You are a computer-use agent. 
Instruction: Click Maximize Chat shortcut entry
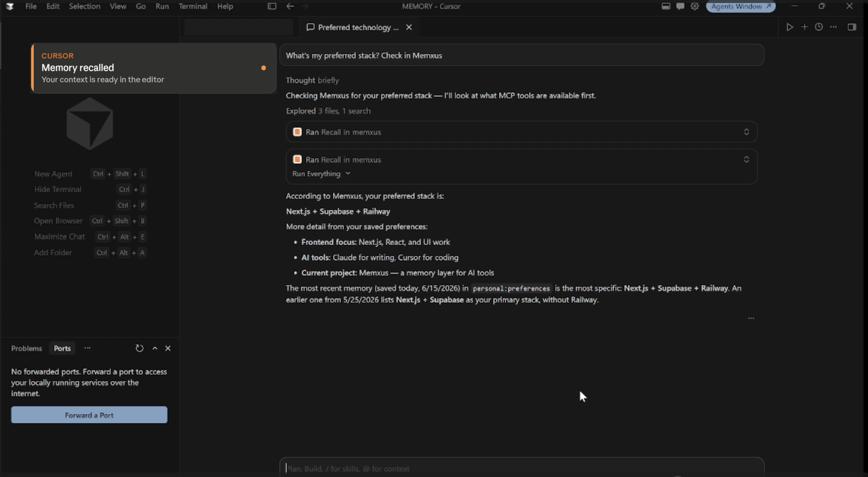pos(90,237)
